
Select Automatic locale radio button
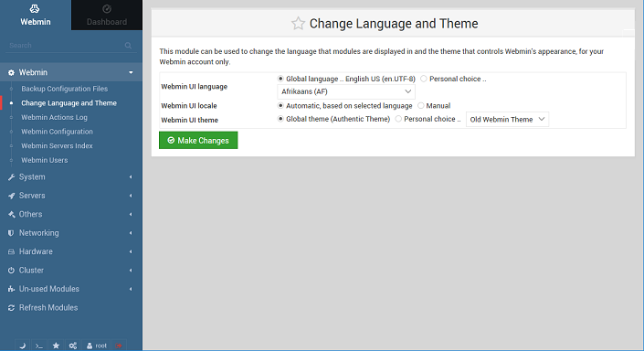tap(280, 106)
